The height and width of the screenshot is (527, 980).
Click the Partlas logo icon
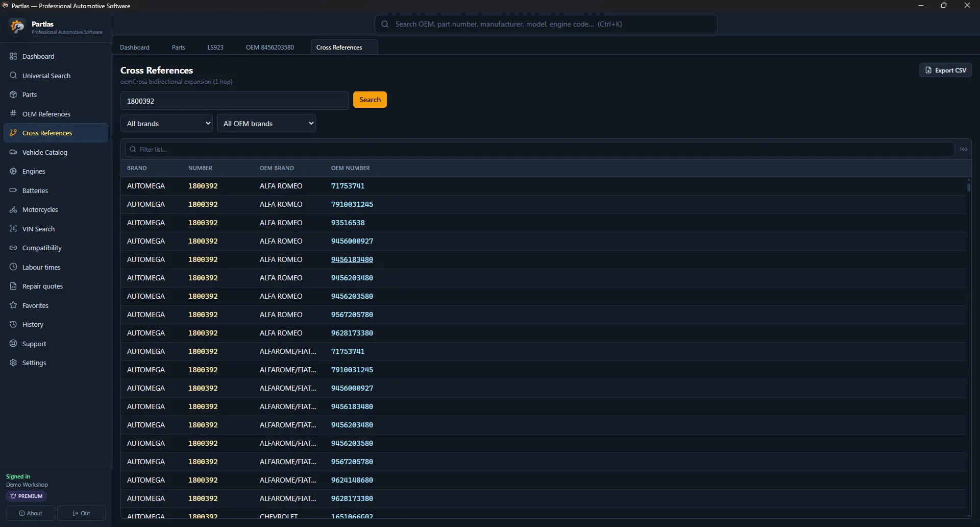click(x=17, y=27)
